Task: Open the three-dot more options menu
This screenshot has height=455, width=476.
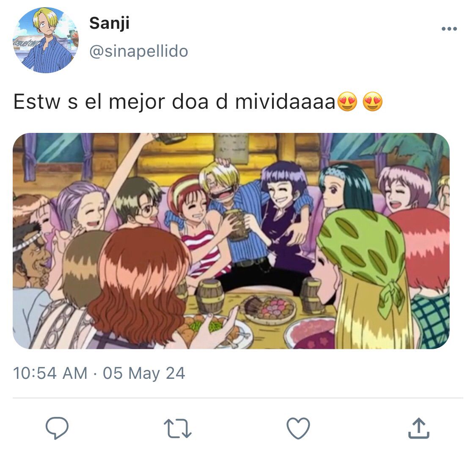Action: point(449,29)
